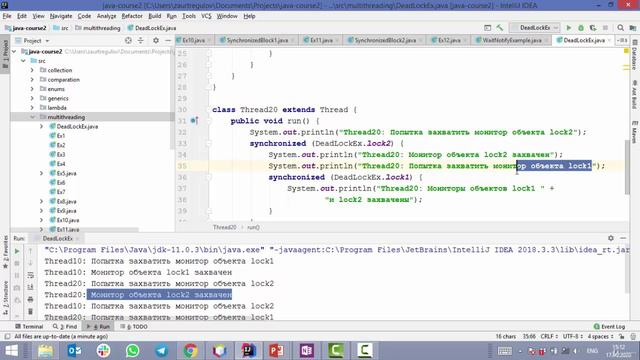Clear all Run console output
The width and height of the screenshot is (640, 360).
point(30,311)
